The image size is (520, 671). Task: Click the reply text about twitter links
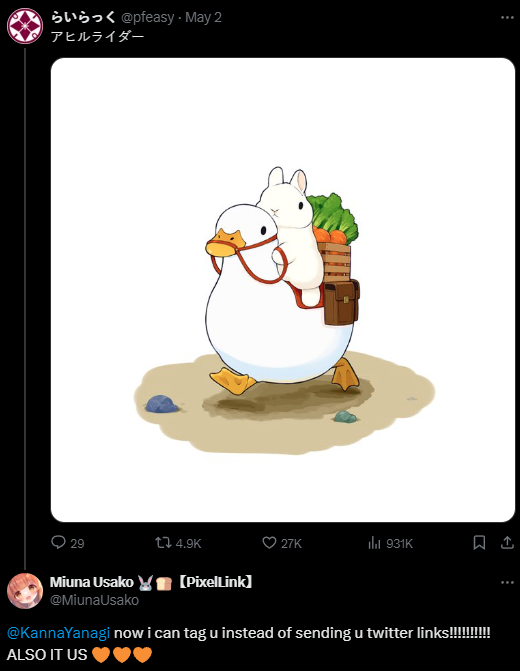248,644
